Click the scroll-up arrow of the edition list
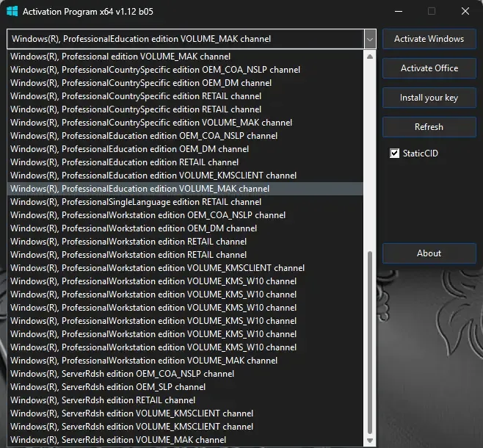This screenshot has width=483, height=448. tap(370, 57)
